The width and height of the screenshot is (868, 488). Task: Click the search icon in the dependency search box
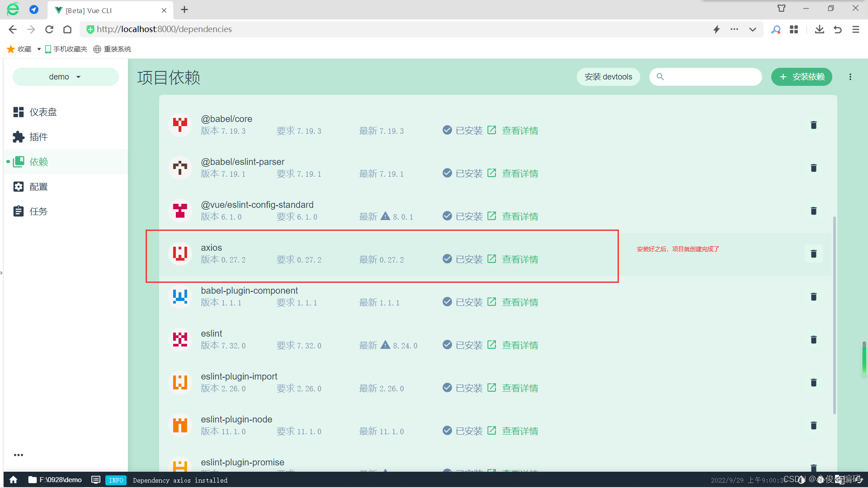tap(660, 77)
